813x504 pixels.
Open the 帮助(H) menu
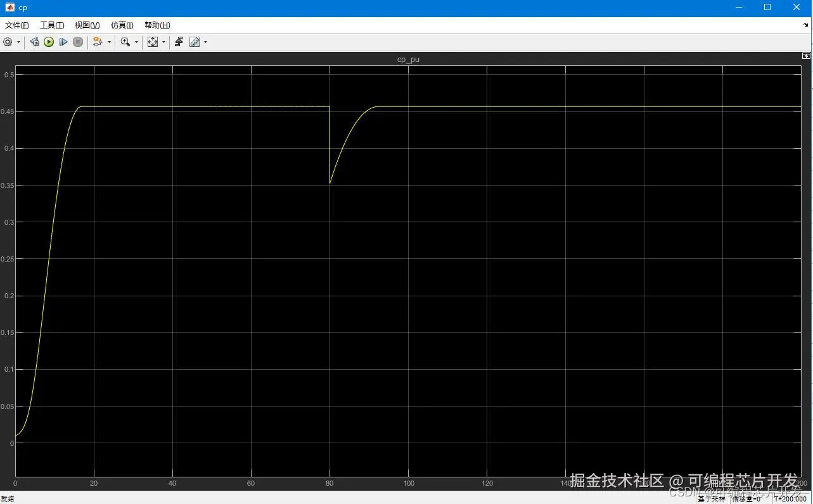[157, 25]
